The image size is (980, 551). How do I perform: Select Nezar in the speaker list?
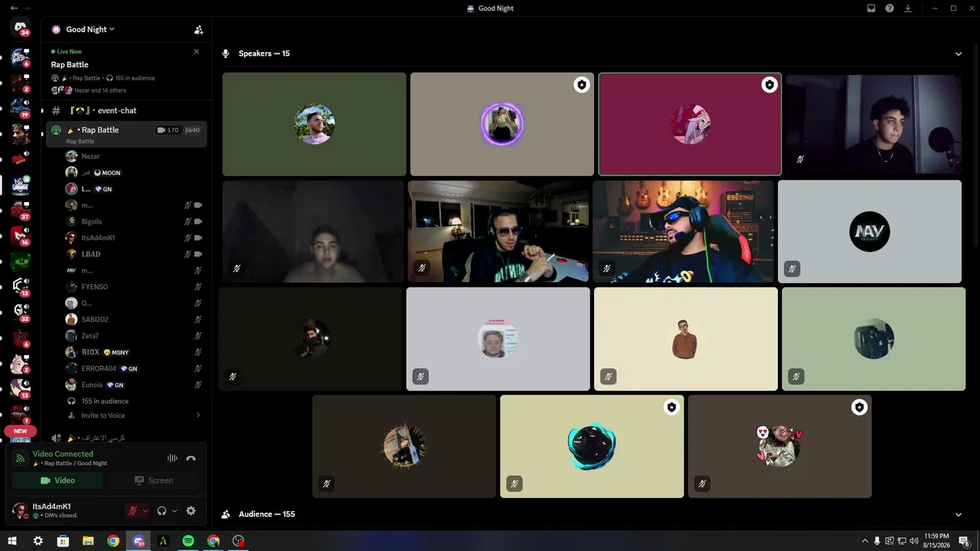click(134, 156)
